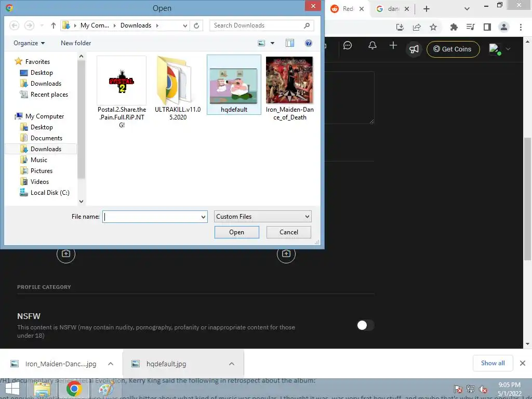Open Chrome media control icon
532x399 pixels.
click(471, 27)
